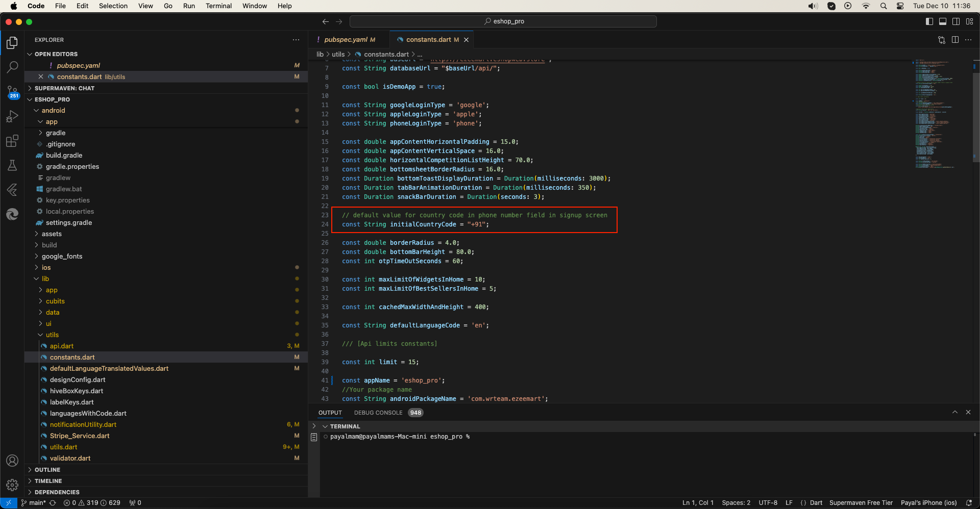Open the Accounts icon in activity bar
Image resolution: width=980 pixels, height=509 pixels.
(x=12, y=461)
